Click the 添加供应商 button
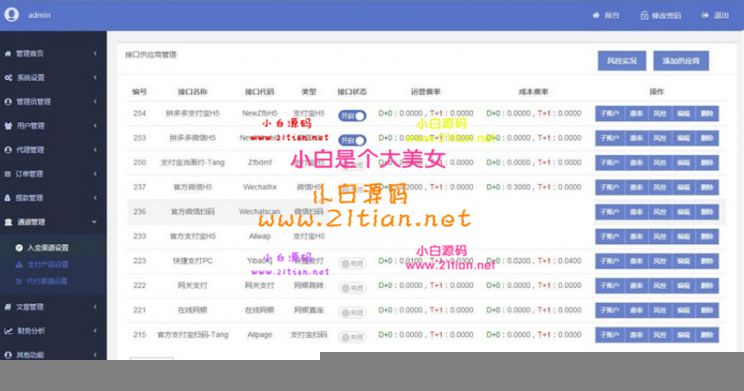Image resolution: width=744 pixels, height=391 pixels. pos(681,61)
